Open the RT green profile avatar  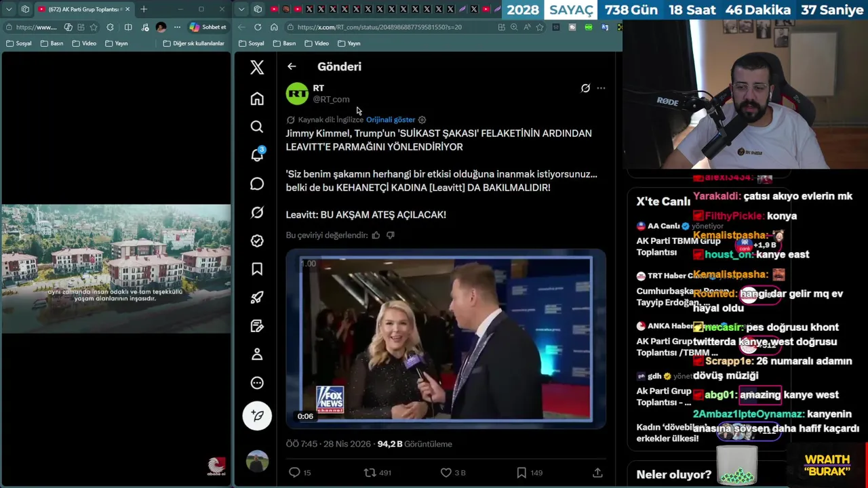point(297,94)
